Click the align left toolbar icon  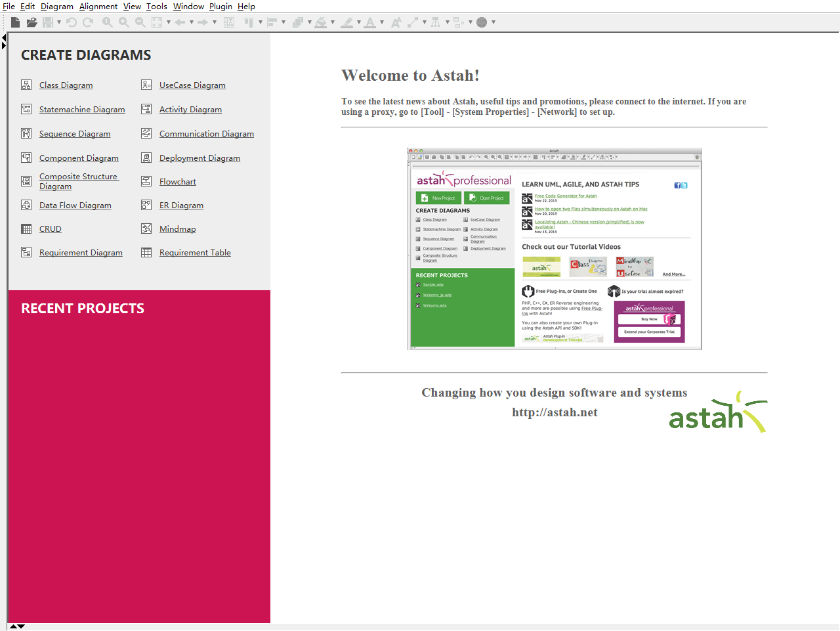pyautogui.click(x=272, y=22)
